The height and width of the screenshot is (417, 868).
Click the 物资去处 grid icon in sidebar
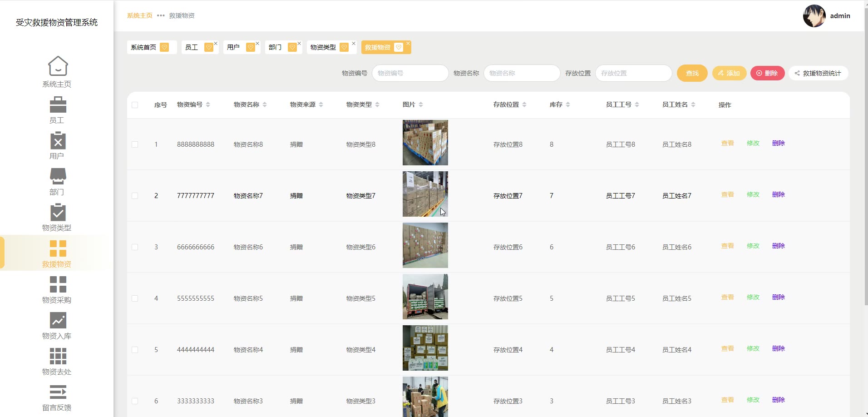point(58,356)
